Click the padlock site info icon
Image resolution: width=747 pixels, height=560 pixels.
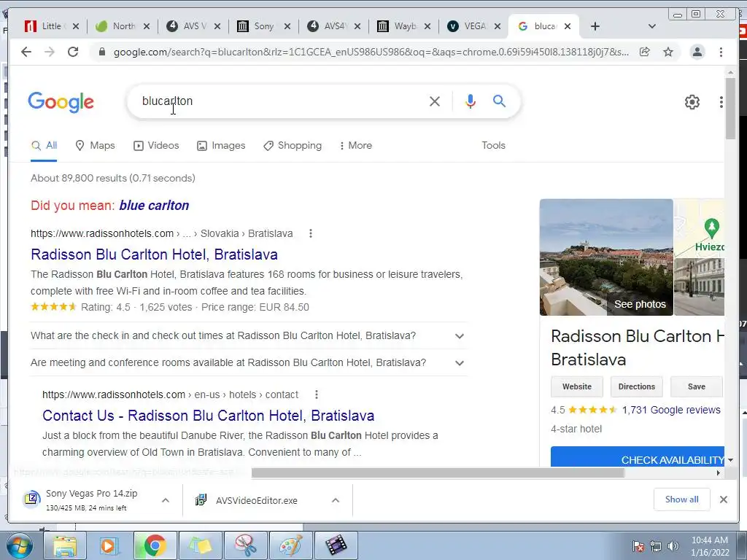(101, 52)
